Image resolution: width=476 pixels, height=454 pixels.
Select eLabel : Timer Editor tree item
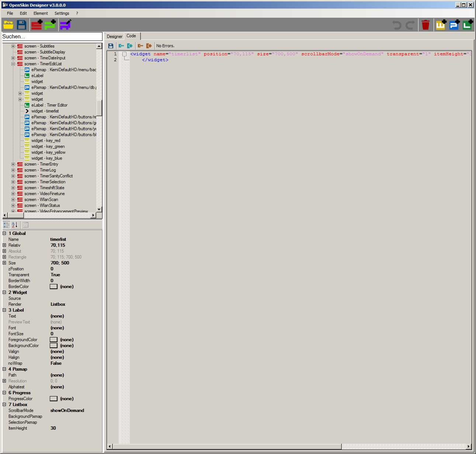pos(49,105)
